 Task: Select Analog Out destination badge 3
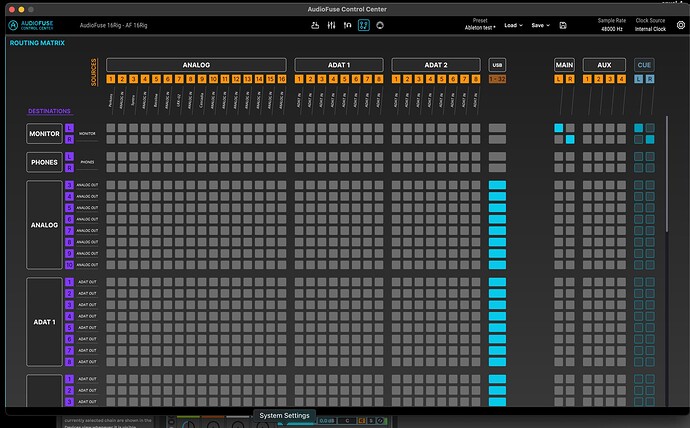coord(69,185)
